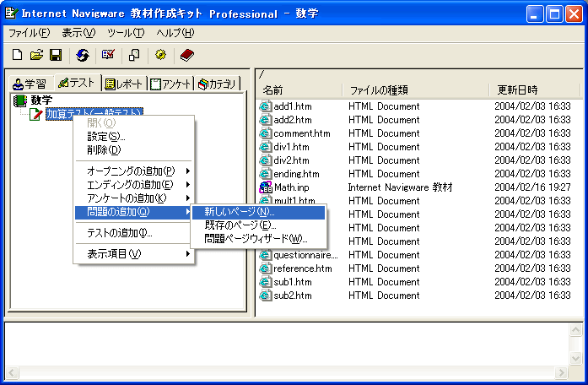Viewport: 588px width, 385px height.
Task: Select 新しいページ(N)... submenu item
Action: pos(258,212)
